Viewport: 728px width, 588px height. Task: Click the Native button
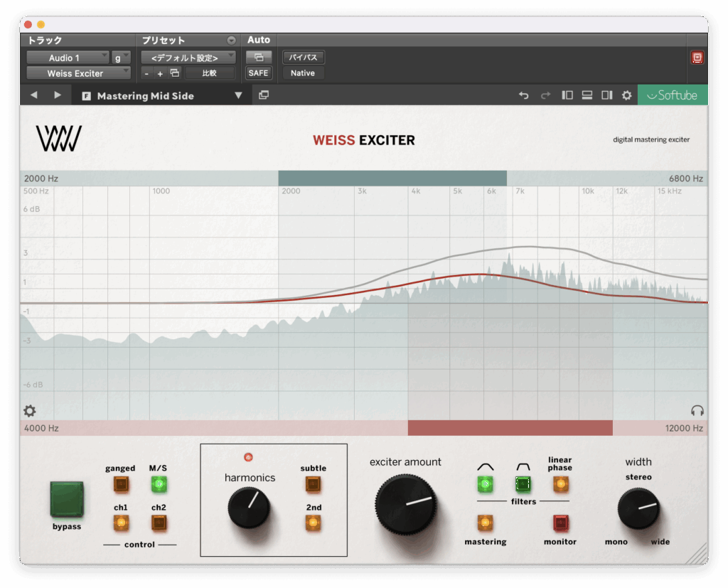(303, 73)
